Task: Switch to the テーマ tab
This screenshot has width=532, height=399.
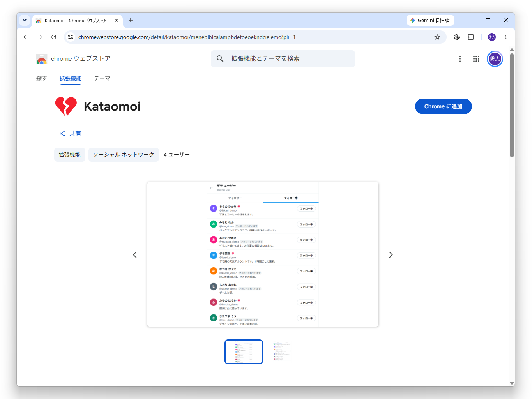Action: tap(102, 78)
